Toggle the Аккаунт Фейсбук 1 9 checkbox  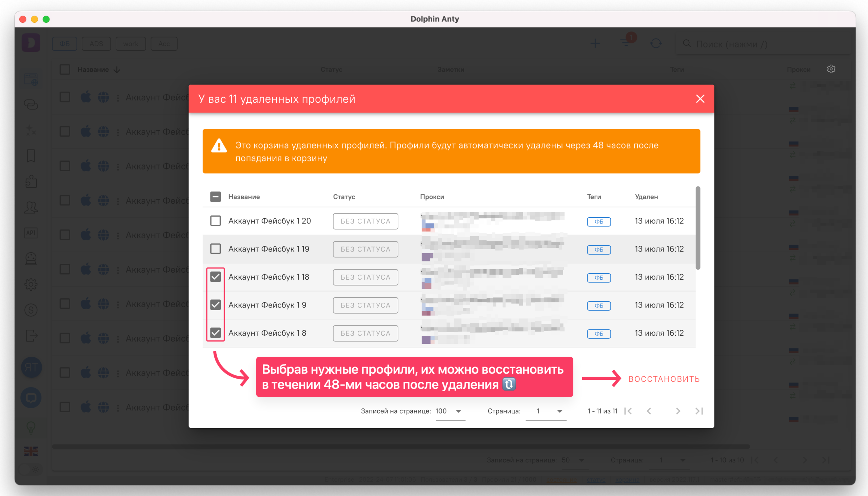(216, 305)
